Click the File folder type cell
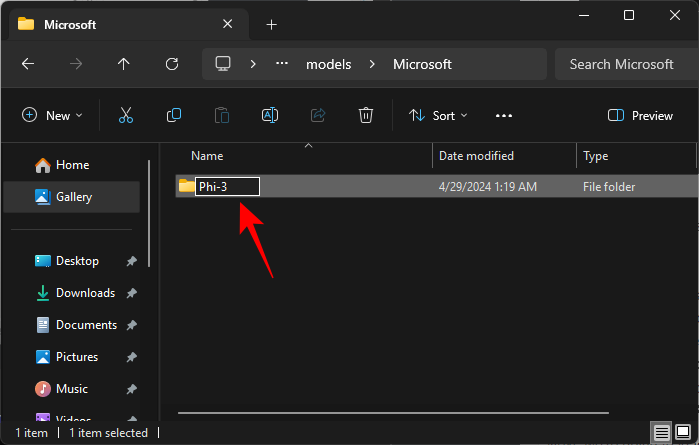 pos(609,186)
